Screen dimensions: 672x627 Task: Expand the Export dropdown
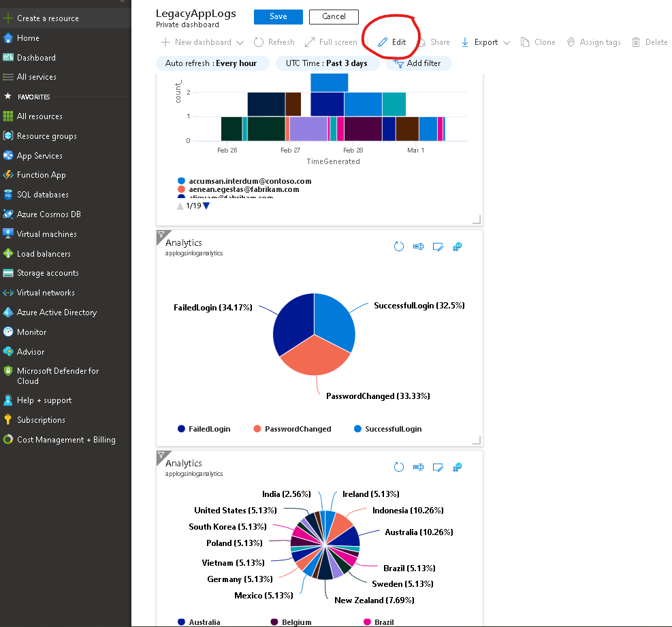pyautogui.click(x=485, y=42)
